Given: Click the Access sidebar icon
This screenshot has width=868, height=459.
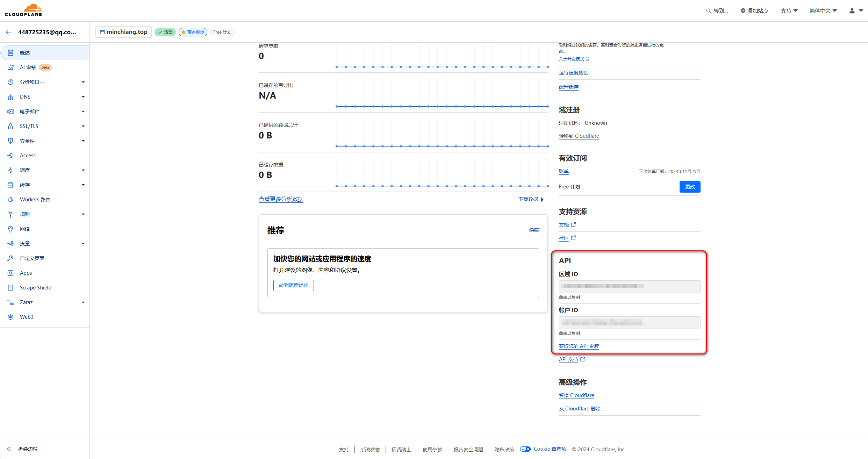Looking at the screenshot, I should tap(10, 156).
